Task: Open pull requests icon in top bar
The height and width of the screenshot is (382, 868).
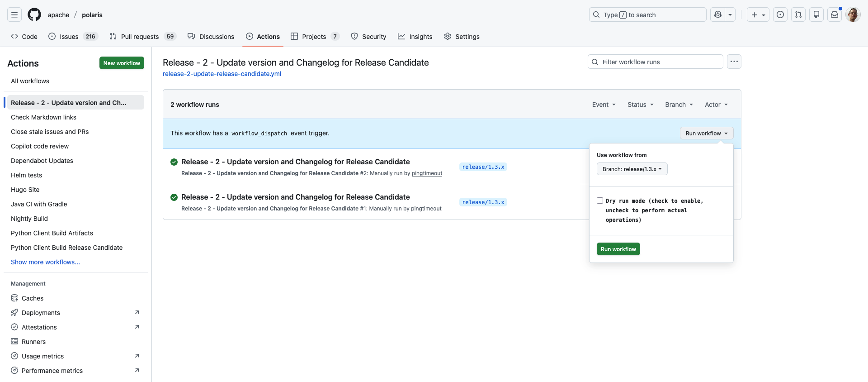Action: point(798,14)
